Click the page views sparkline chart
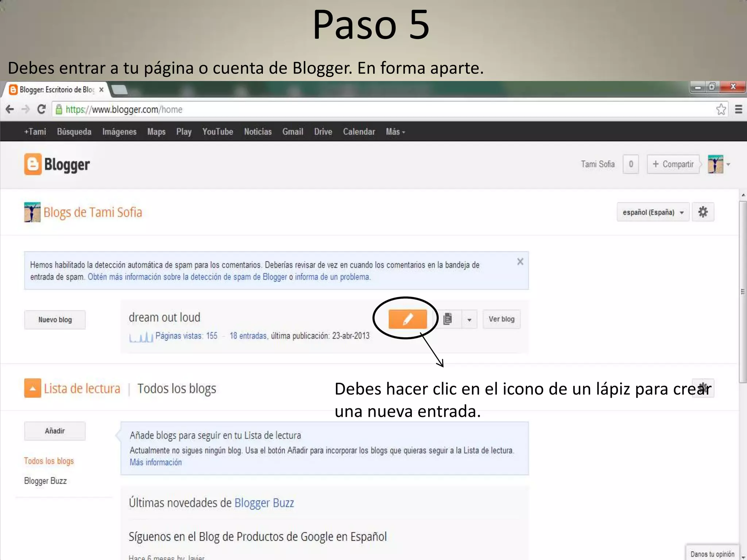The width and height of the screenshot is (747, 560). [141, 337]
